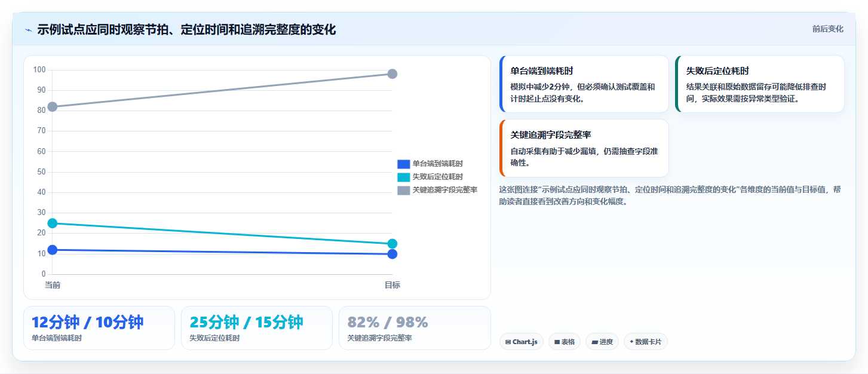Click the 关键追溯字段完整率 legend label text
The image size is (868, 374).
444,190
